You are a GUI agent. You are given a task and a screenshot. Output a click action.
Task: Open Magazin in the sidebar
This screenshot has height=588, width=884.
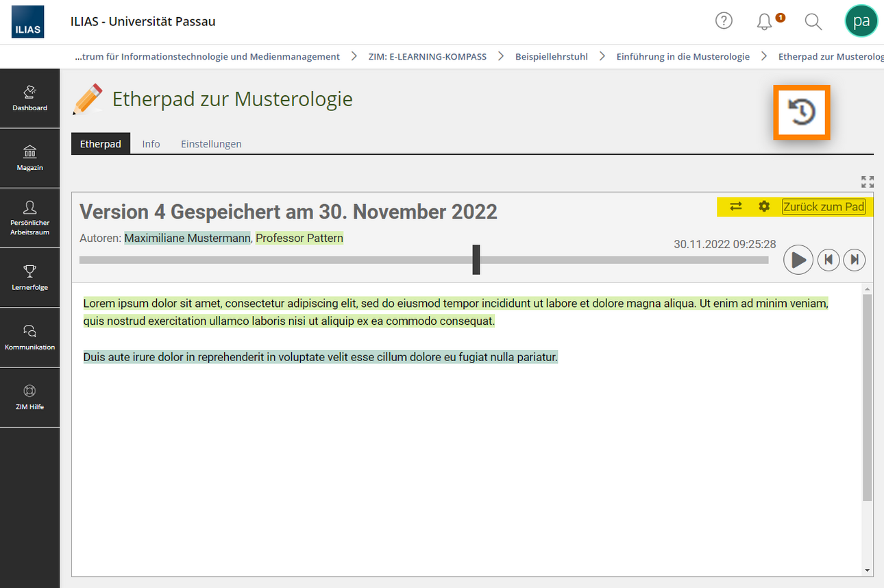(x=29, y=158)
